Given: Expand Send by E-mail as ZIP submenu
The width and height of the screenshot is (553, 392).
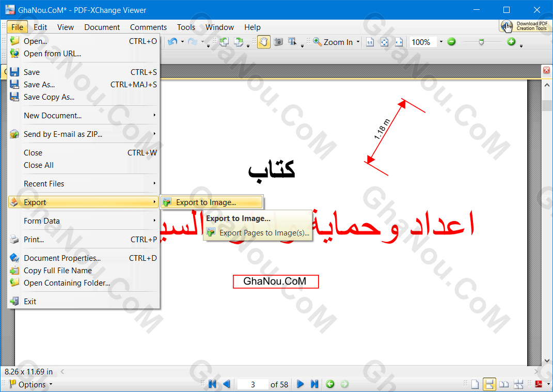Looking at the screenshot, I should coord(84,134).
